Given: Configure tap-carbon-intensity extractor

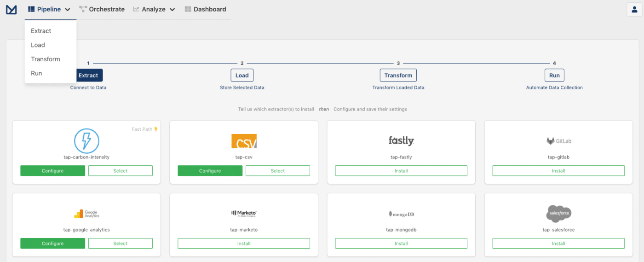Looking at the screenshot, I should [52, 171].
